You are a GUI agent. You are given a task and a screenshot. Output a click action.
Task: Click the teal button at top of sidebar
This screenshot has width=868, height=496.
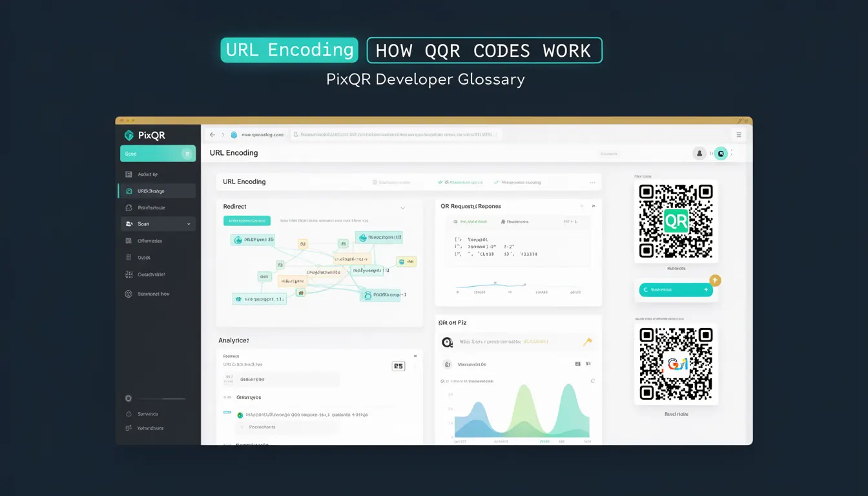click(158, 154)
